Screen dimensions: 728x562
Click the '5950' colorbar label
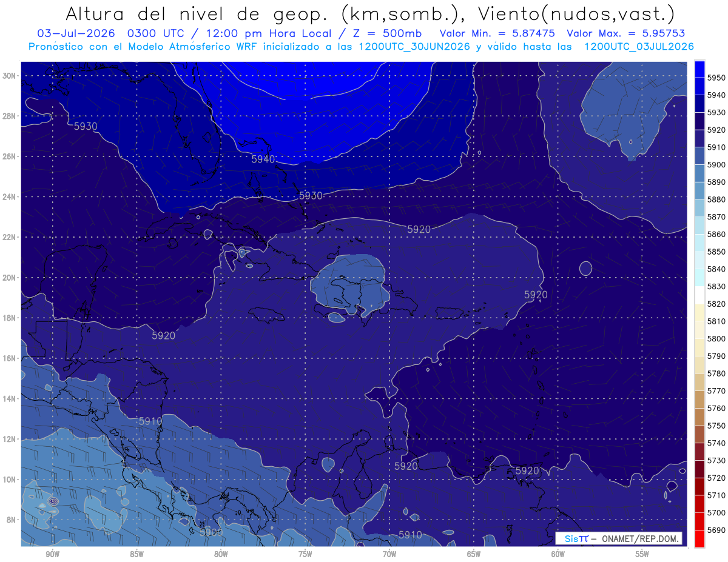[x=717, y=78]
